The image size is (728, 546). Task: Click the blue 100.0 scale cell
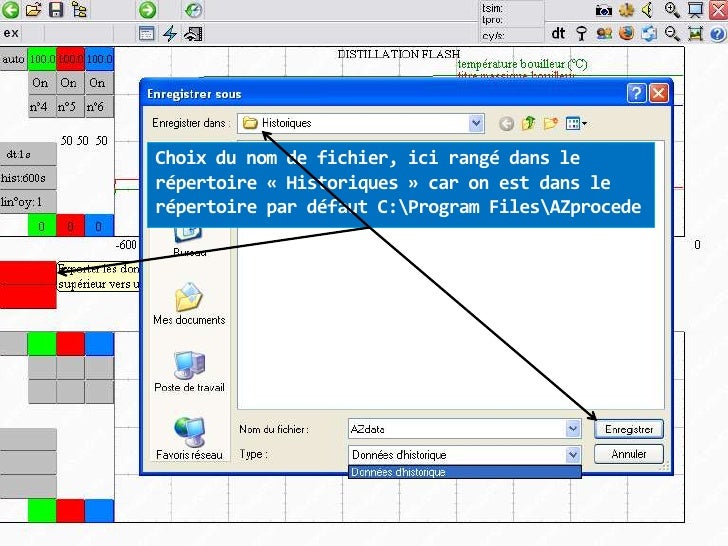99,59
